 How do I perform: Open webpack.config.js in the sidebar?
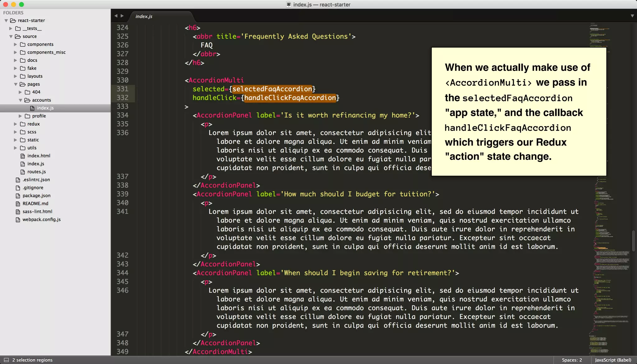(x=41, y=219)
